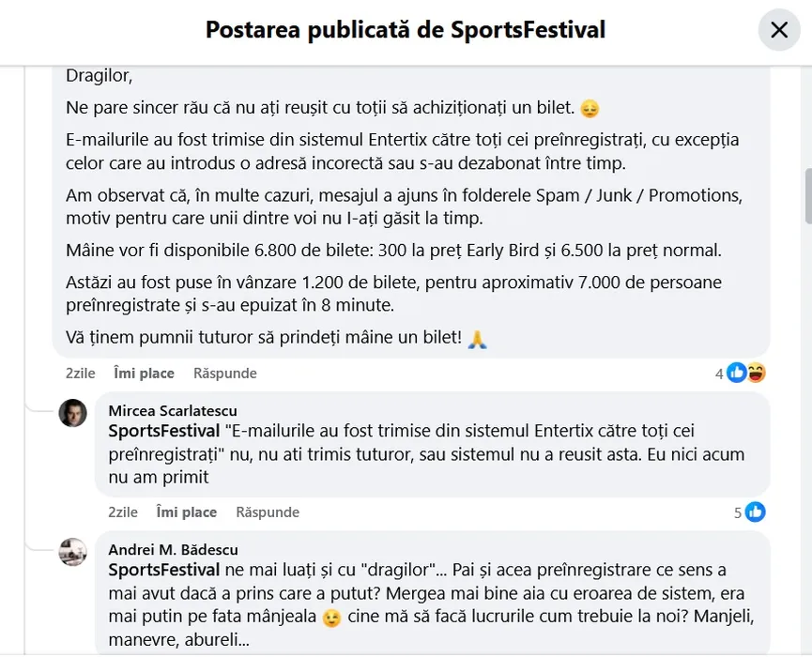Click the vertical scrollbar thumb

[807, 195]
